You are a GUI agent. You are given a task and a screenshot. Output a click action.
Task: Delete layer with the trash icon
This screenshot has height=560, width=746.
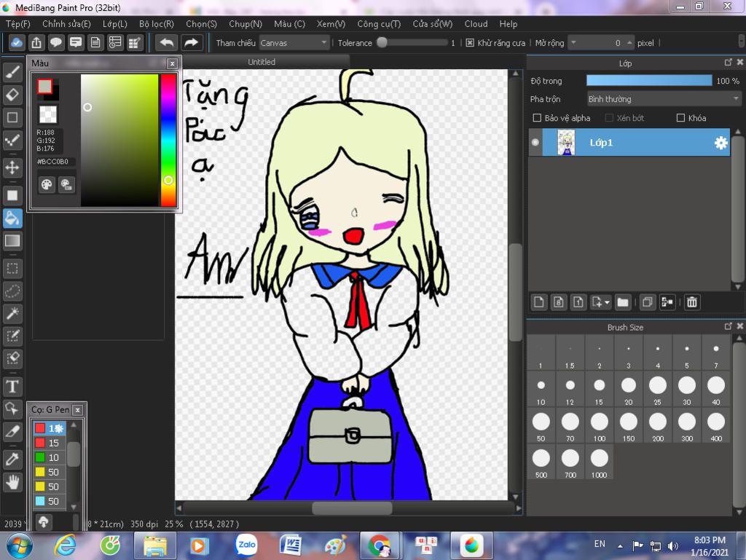(x=692, y=302)
